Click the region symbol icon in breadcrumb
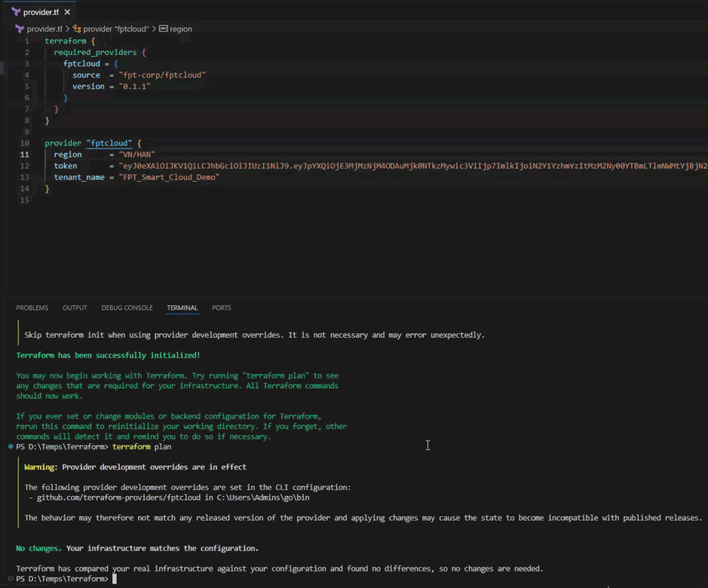Screen dimensions: 708x588 click(x=164, y=29)
